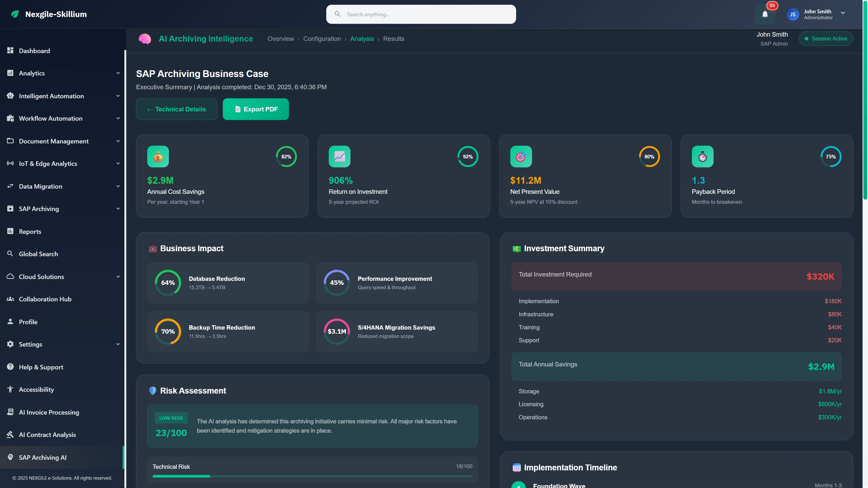Image resolution: width=868 pixels, height=488 pixels.
Task: Go back via Technical Details link
Action: (x=177, y=109)
